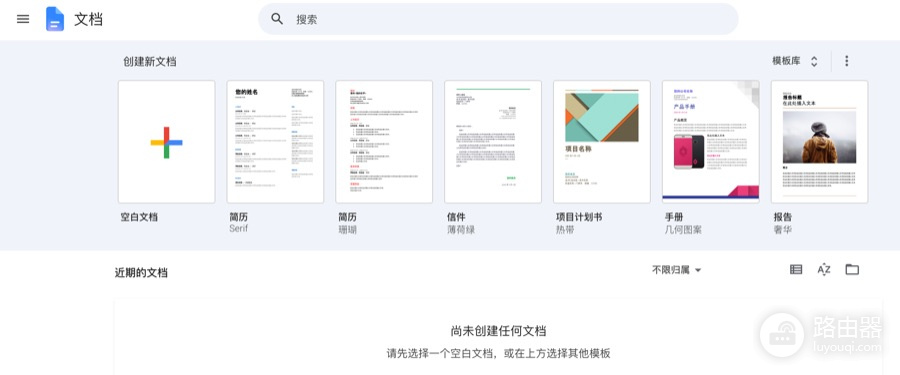
Task: Click the Serif template name label
Action: tap(239, 229)
